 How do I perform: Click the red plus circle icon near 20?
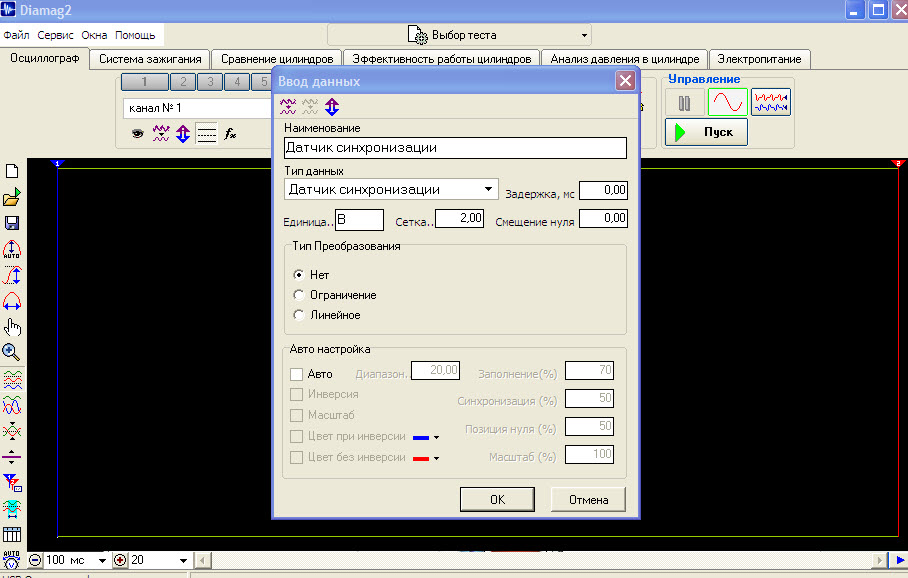coord(120,560)
